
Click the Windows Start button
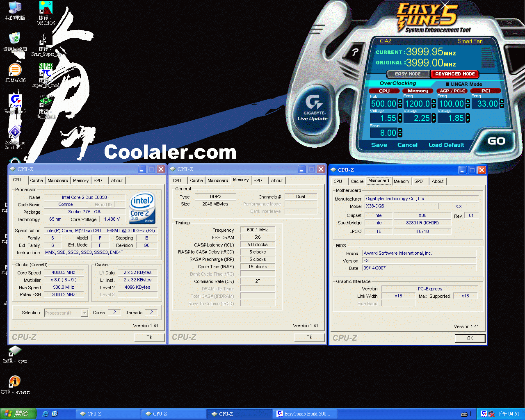(18, 414)
